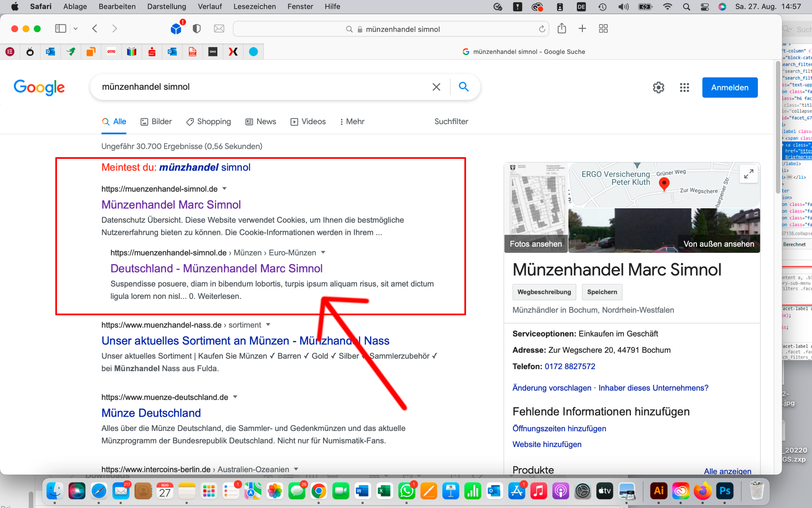The width and height of the screenshot is (812, 508).
Task: Open Google settings gear icon
Action: (x=658, y=88)
